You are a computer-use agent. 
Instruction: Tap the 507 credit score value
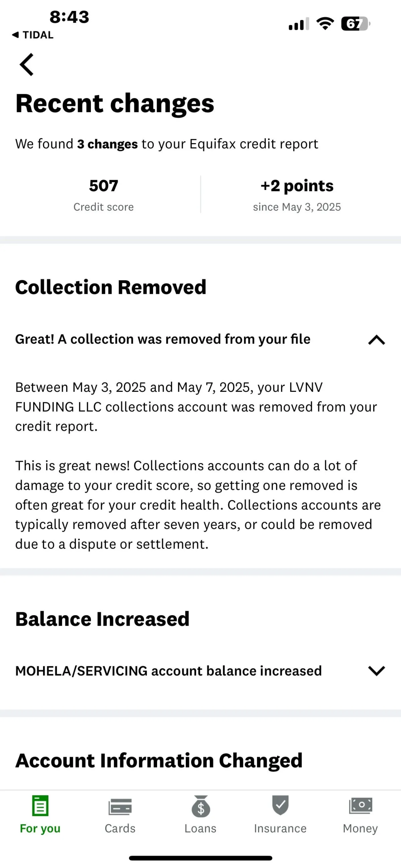click(104, 186)
